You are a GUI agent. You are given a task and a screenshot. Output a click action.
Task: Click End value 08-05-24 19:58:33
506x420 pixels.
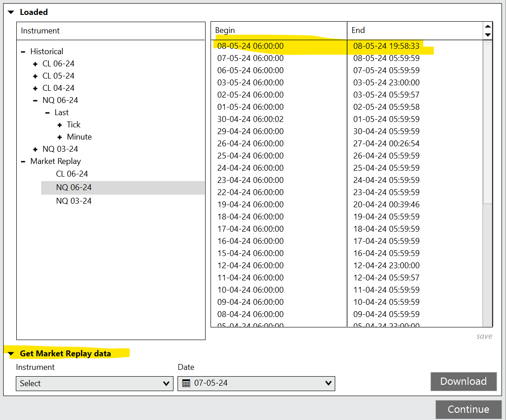[386, 46]
